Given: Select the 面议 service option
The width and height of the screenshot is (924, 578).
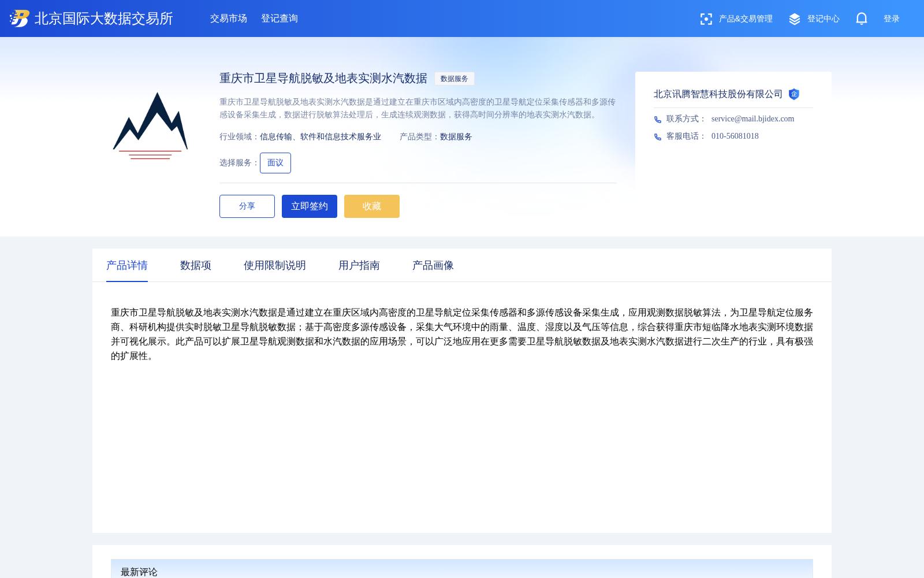Looking at the screenshot, I should (x=275, y=163).
